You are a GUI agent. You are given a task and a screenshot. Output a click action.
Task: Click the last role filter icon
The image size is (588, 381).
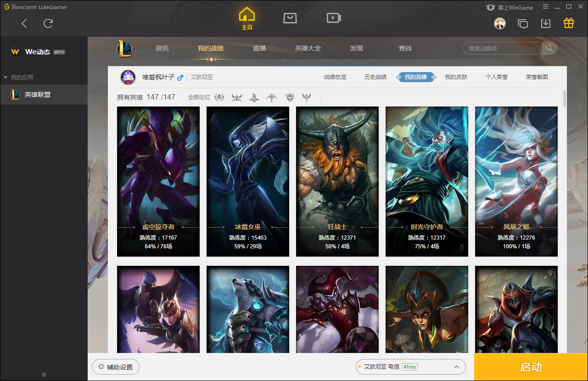(x=307, y=97)
